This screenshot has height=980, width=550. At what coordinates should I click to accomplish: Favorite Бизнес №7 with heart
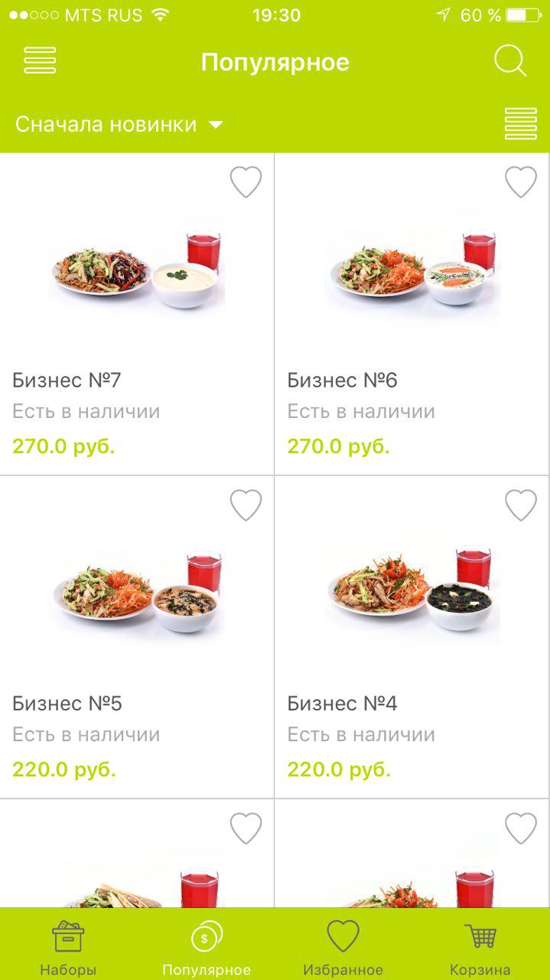246,182
